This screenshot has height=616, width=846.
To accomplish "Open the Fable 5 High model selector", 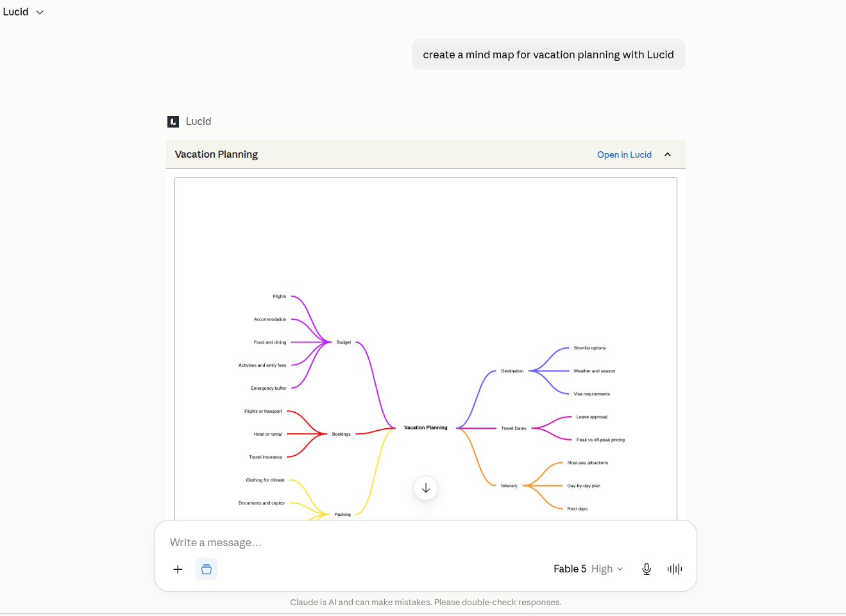I will (x=588, y=569).
